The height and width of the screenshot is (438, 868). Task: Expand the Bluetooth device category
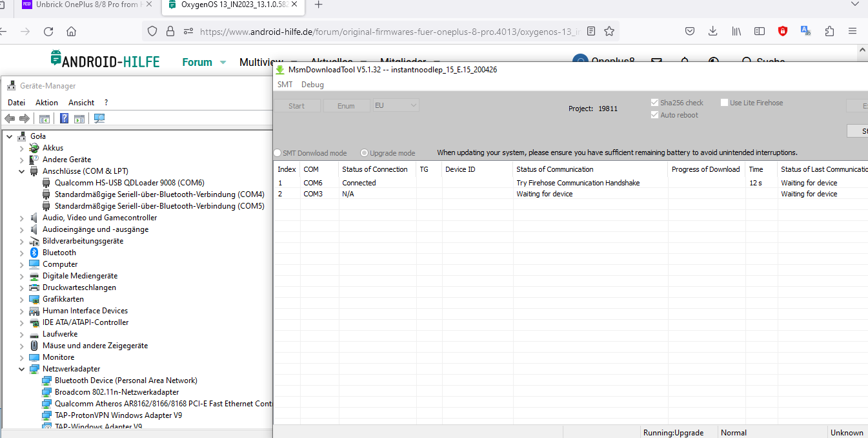click(22, 253)
